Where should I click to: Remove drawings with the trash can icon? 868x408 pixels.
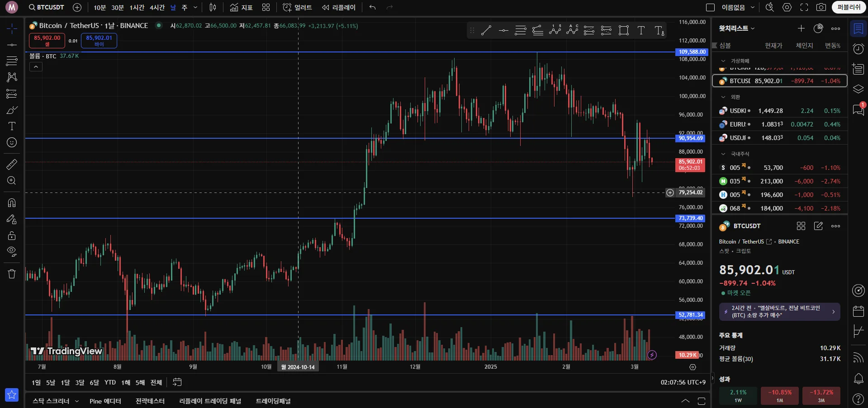coord(12,274)
